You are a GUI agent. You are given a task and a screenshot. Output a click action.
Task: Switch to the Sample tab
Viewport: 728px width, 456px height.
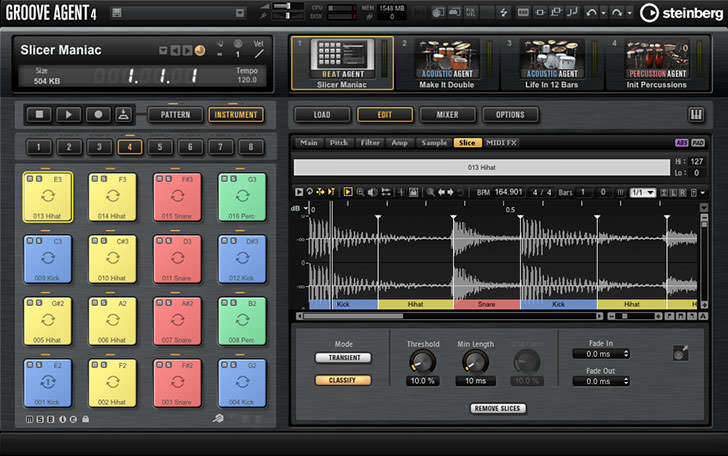point(434,143)
